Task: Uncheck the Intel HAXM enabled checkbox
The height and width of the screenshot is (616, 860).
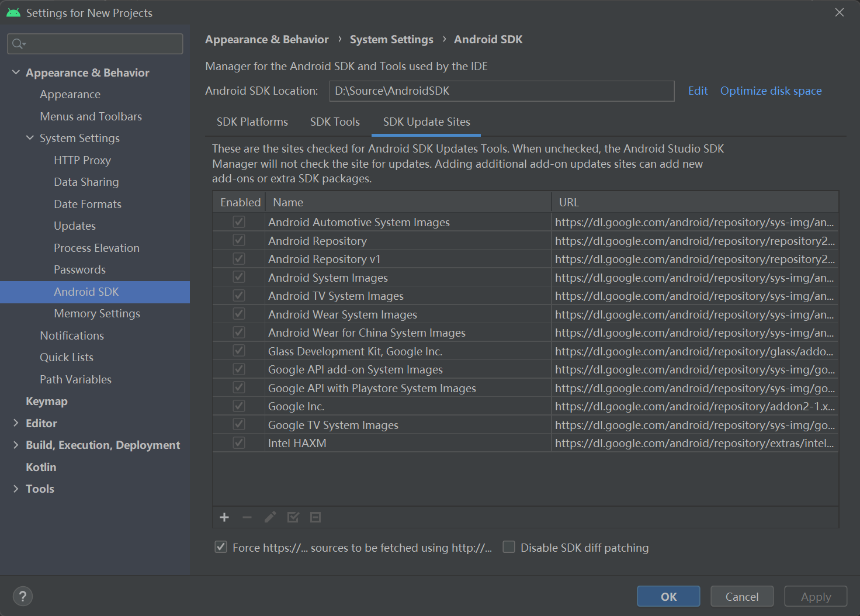Action: tap(238, 442)
